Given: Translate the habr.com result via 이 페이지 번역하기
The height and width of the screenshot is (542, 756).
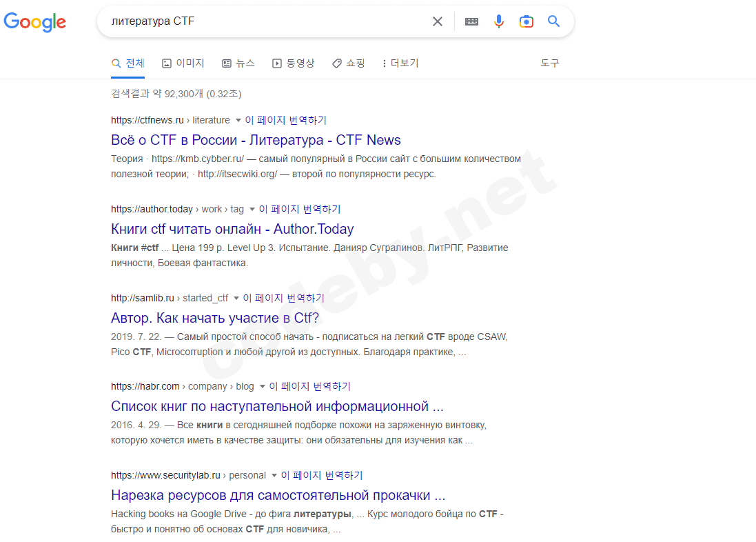Looking at the screenshot, I should coord(311,386).
